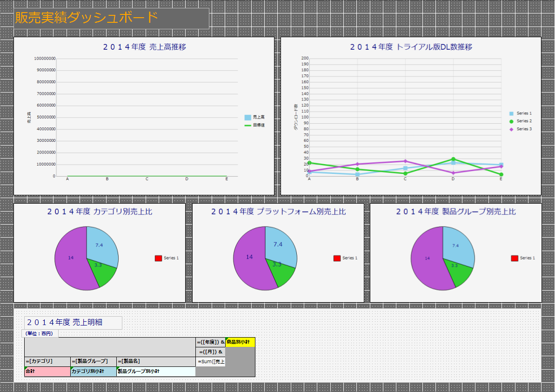Select the 販売実績ダッシュボード title textbox
Image resolution: width=555 pixels, height=392 pixels.
tap(112, 19)
